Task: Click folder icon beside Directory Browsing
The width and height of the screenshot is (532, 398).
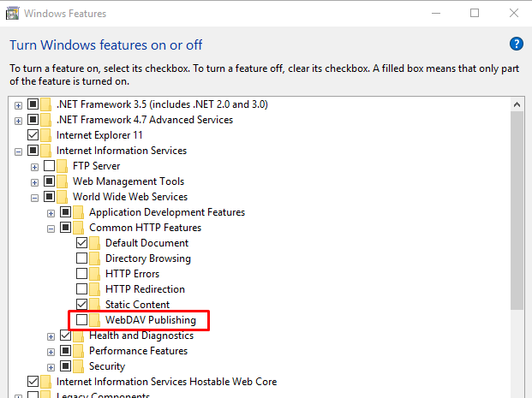Action: [94, 258]
